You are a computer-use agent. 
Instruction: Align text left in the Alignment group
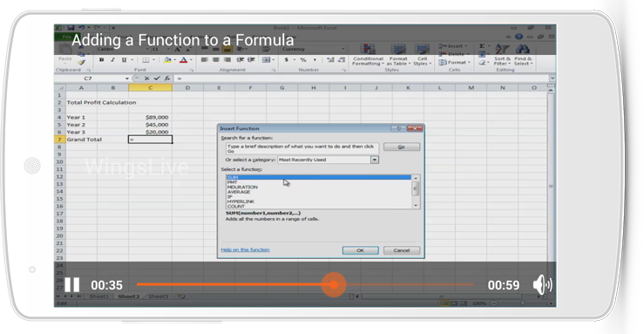click(x=204, y=60)
